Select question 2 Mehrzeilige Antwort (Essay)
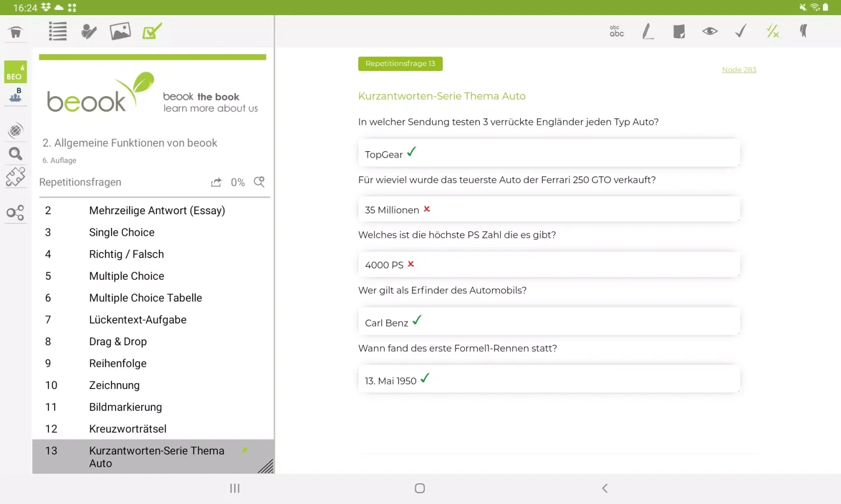This screenshot has height=504, width=841. pos(153,211)
